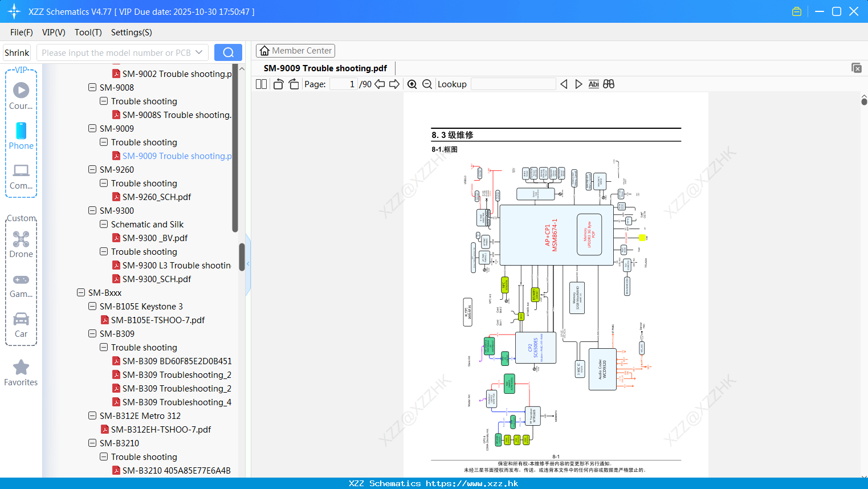This screenshot has width=868, height=489.
Task: Open the VIP(V) menu
Action: [54, 32]
